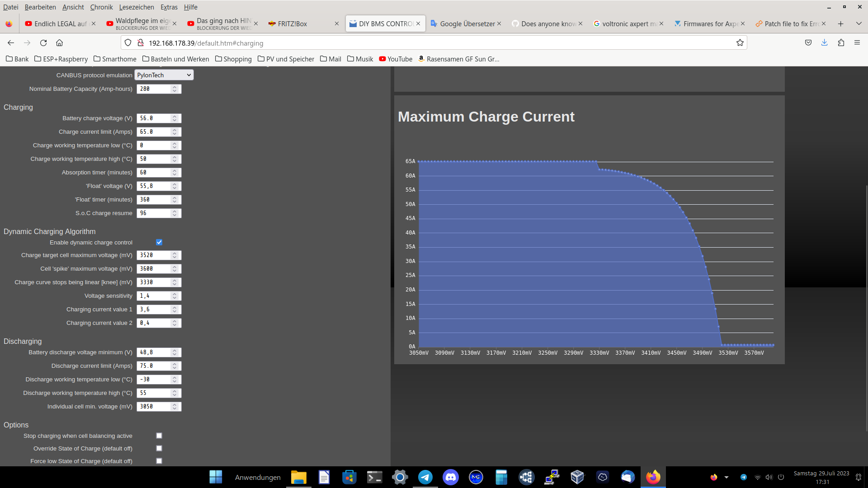This screenshot has width=868, height=488.
Task: Open VirtualBox from the taskbar
Action: point(577,477)
